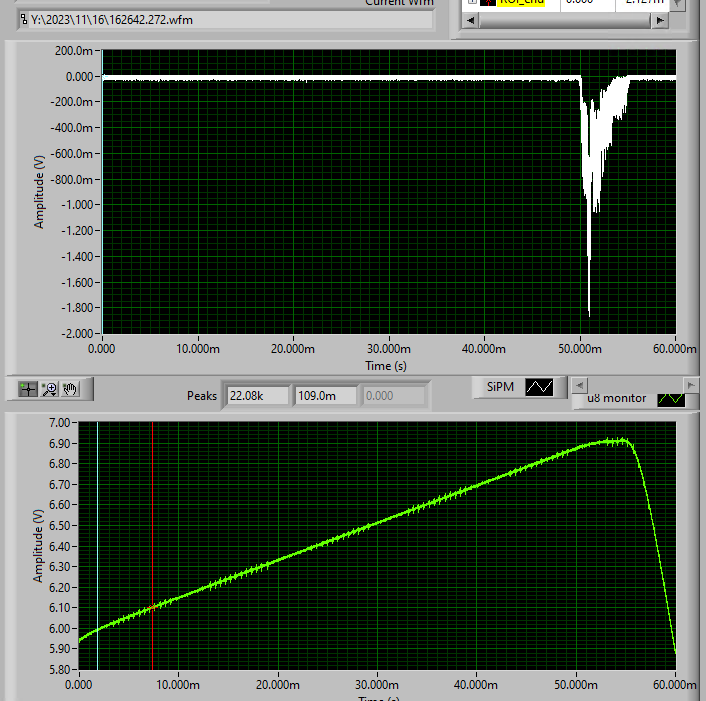Screen dimensions: 706x701
Task: Click the 7.00 top value of lower Y axis
Action: point(59,423)
